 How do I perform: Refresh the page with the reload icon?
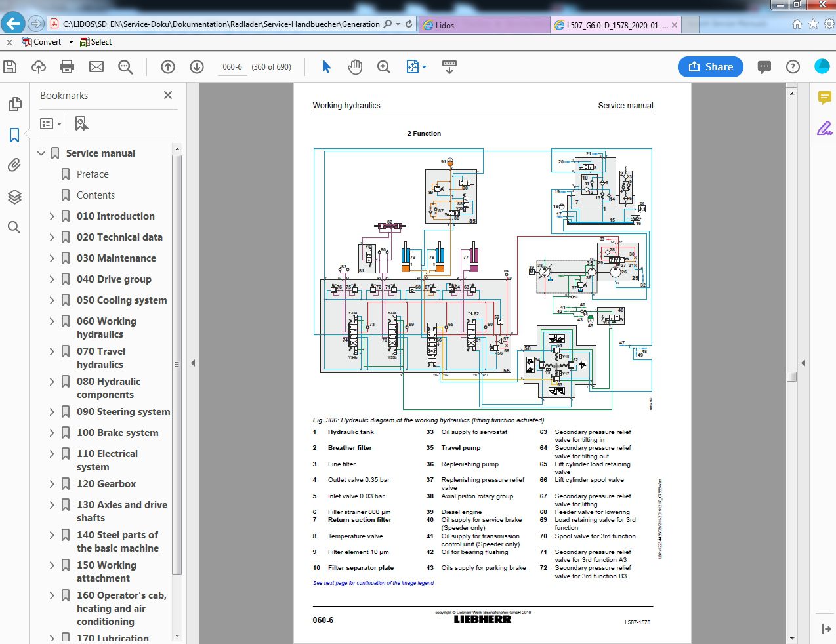(409, 24)
